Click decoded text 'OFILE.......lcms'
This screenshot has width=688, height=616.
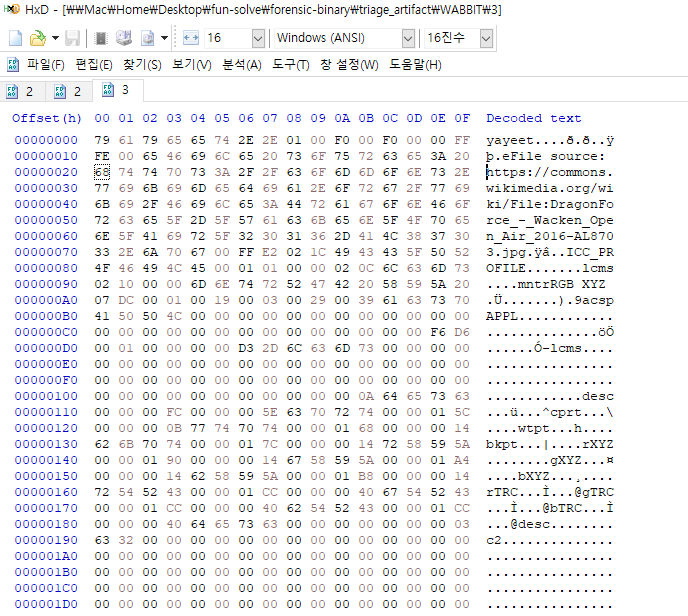[549, 269]
